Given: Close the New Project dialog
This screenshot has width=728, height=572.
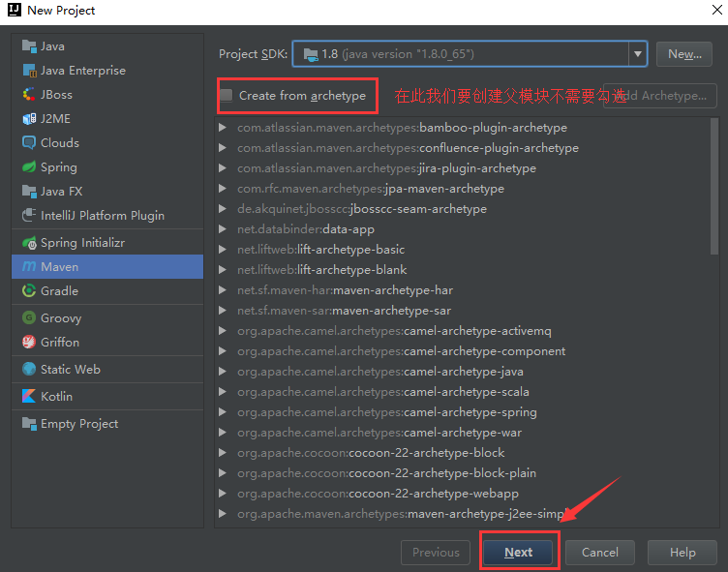Looking at the screenshot, I should (717, 10).
